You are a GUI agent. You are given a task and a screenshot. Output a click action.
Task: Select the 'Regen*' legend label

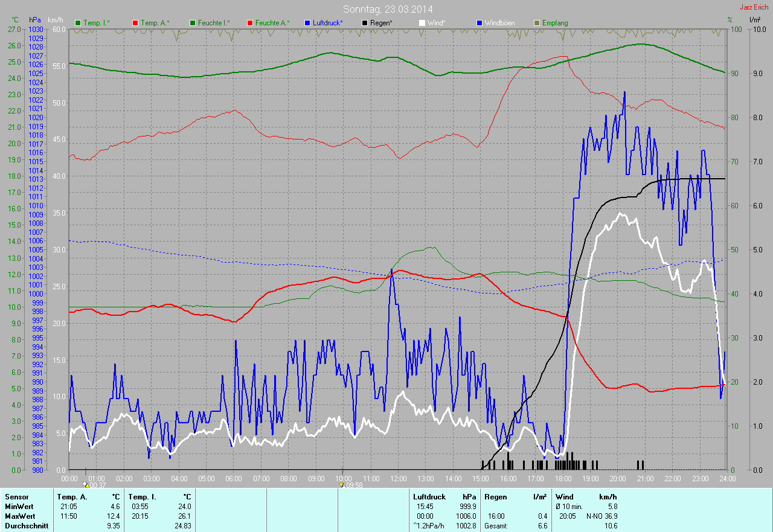(x=381, y=23)
